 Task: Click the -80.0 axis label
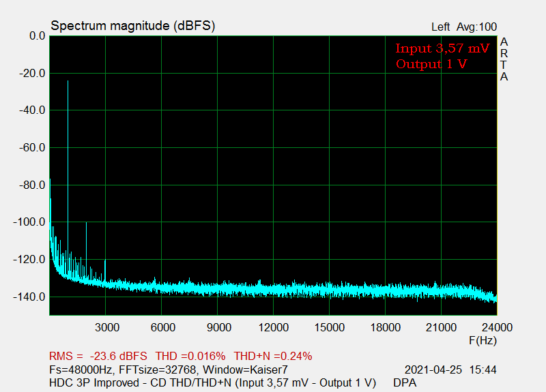pos(32,185)
